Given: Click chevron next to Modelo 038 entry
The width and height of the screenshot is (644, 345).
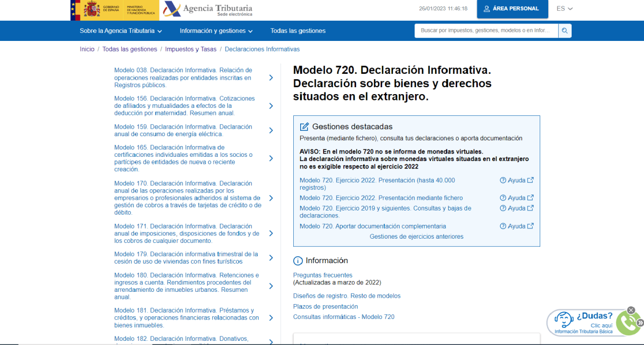Looking at the screenshot, I should click(x=271, y=78).
